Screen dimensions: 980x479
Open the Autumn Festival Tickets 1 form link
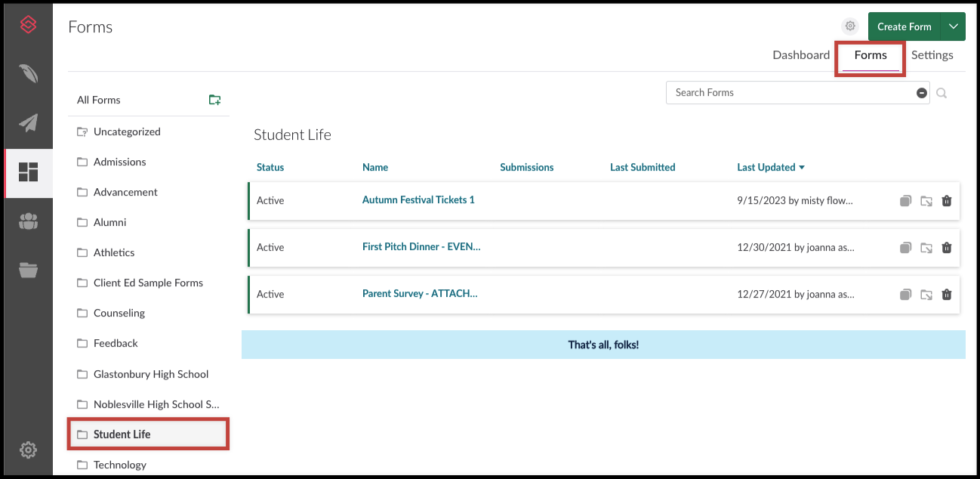(x=418, y=200)
